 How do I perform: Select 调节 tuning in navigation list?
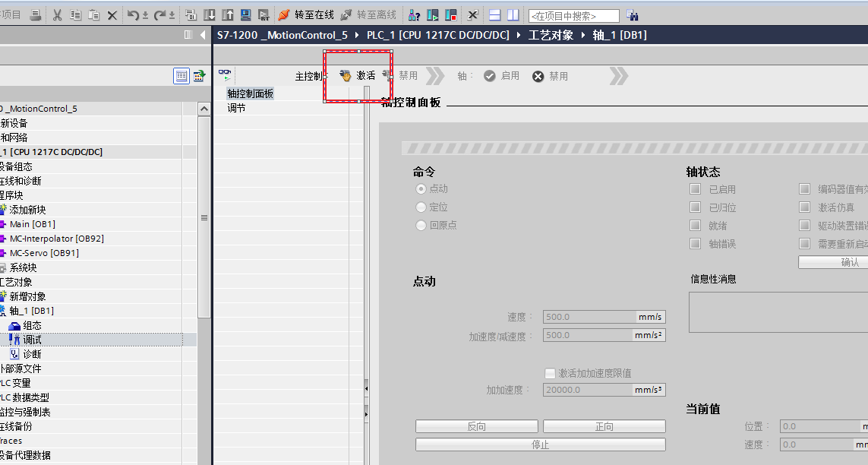236,108
